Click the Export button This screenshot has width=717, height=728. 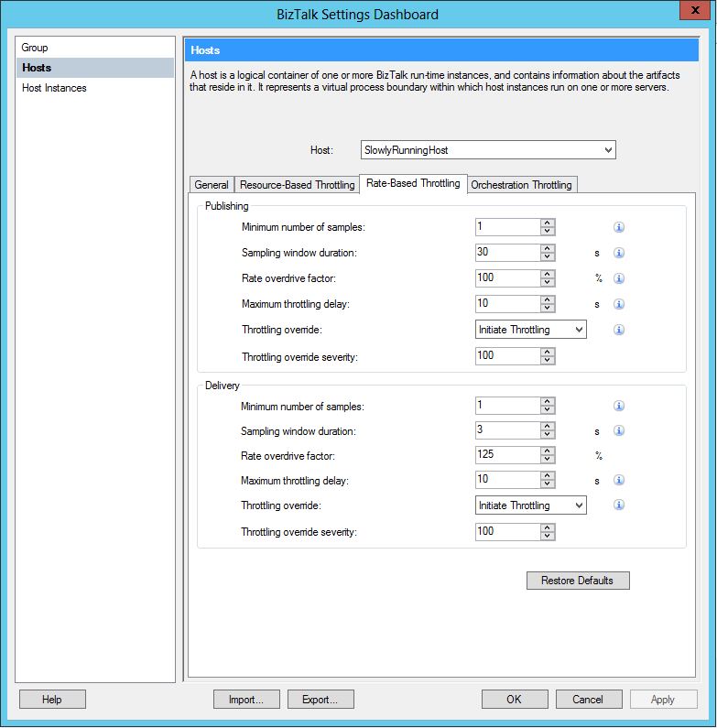point(320,700)
